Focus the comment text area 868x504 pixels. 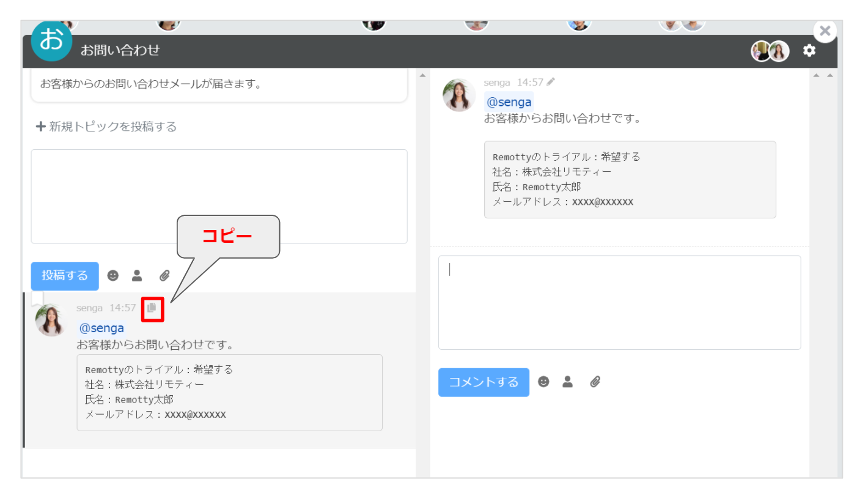click(x=619, y=302)
